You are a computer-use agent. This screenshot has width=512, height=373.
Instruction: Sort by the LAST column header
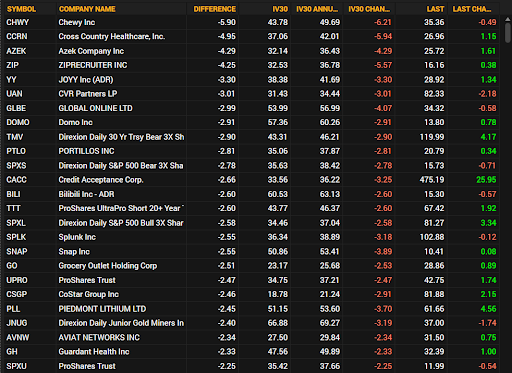pyautogui.click(x=435, y=9)
